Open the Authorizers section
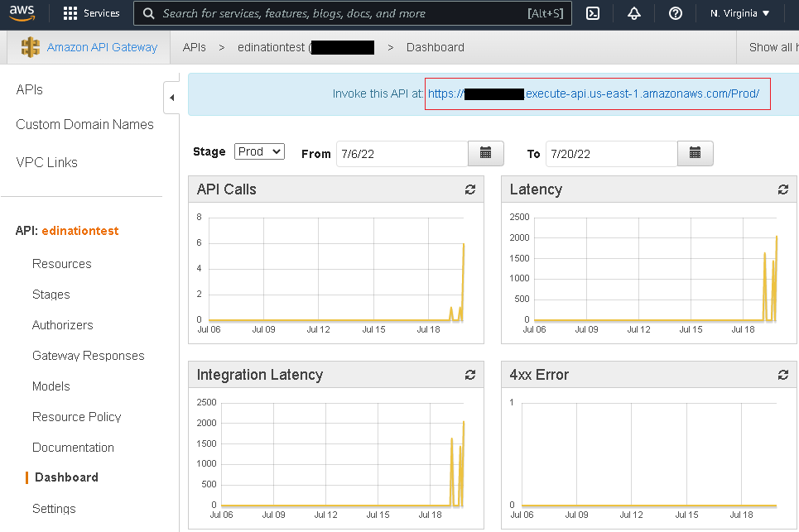799x532 pixels. [x=63, y=325]
